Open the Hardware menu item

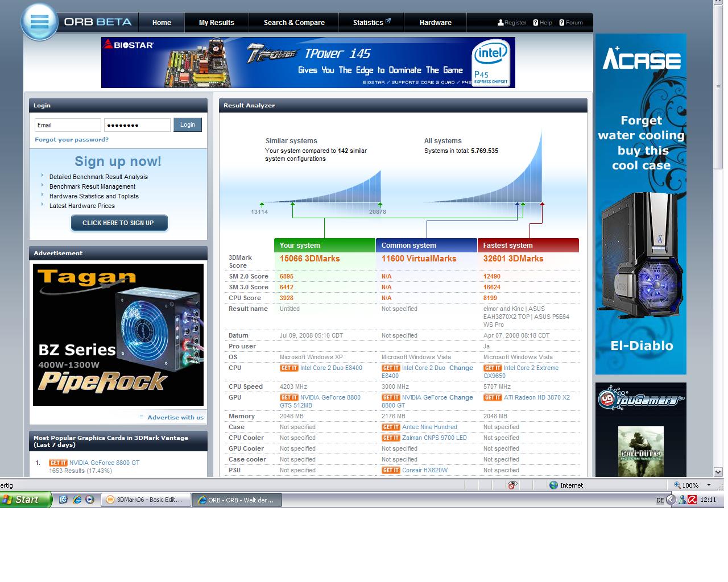(x=435, y=23)
